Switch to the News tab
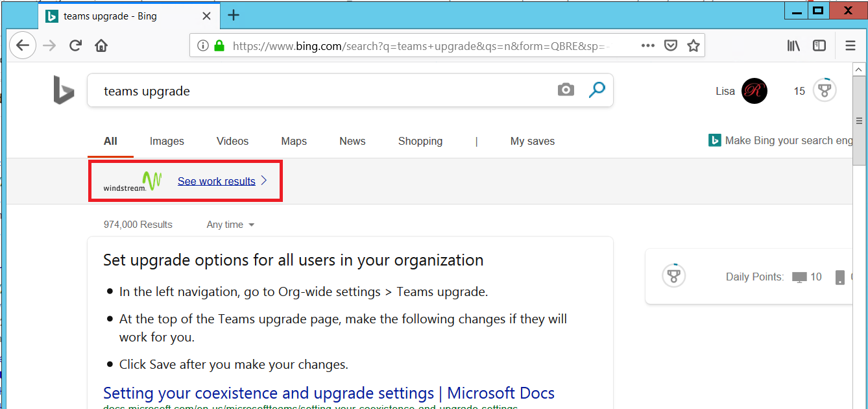 [352, 141]
